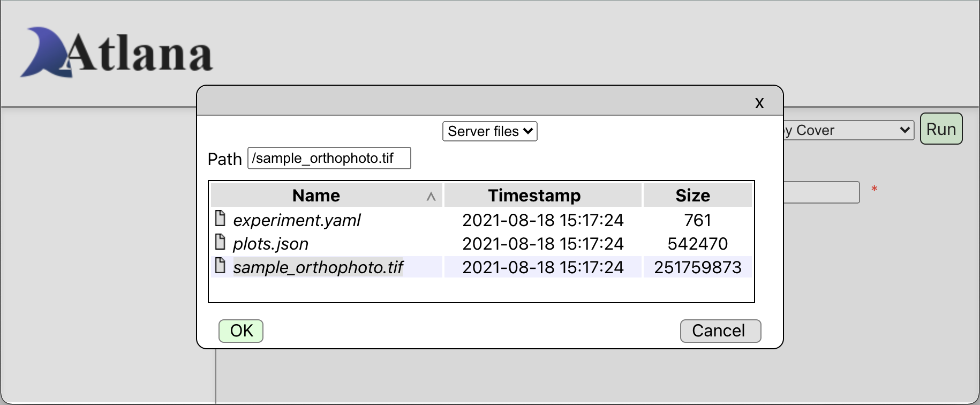Screen dimensions: 980x405
Task: Click the file icon beside plots.json
Action: 220,242
